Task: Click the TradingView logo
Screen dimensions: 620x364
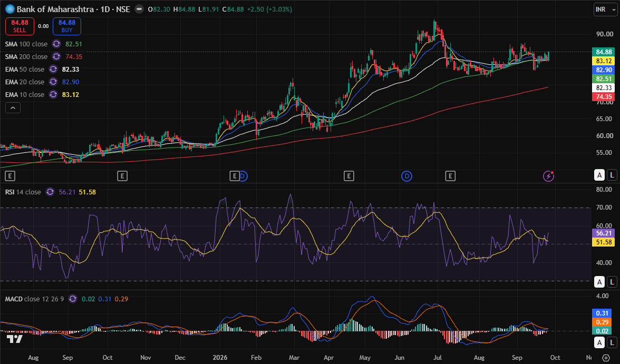Action: coord(15,339)
